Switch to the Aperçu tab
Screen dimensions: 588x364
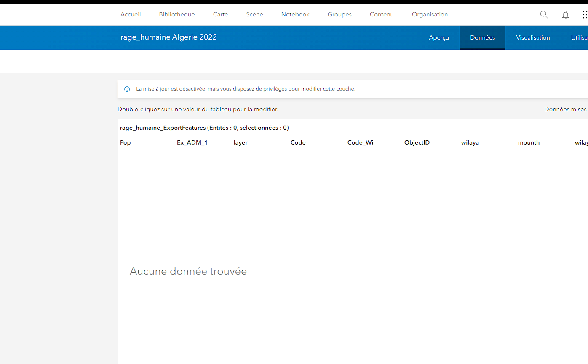[x=439, y=37]
